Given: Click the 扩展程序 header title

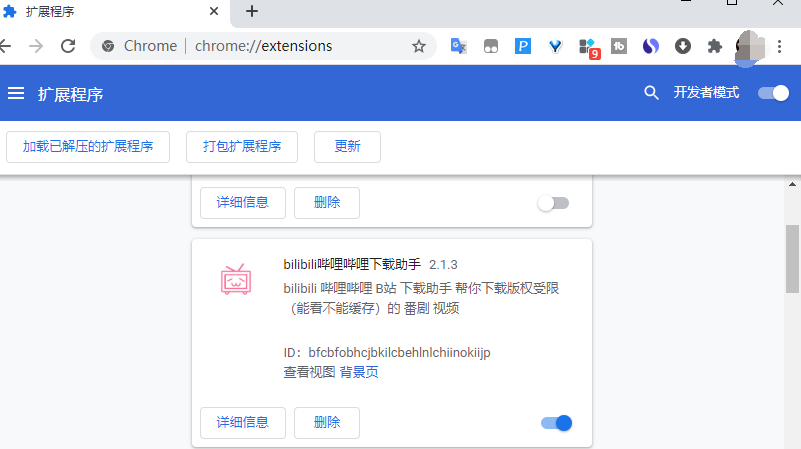Looking at the screenshot, I should pyautogui.click(x=70, y=94).
